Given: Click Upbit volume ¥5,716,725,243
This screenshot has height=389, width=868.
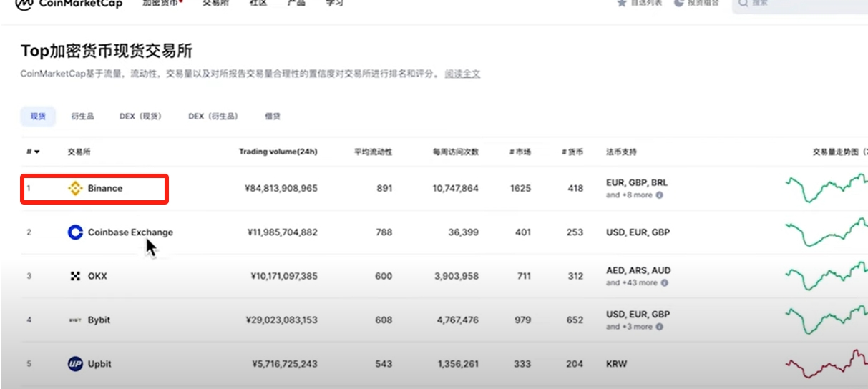Looking at the screenshot, I should (x=285, y=364).
